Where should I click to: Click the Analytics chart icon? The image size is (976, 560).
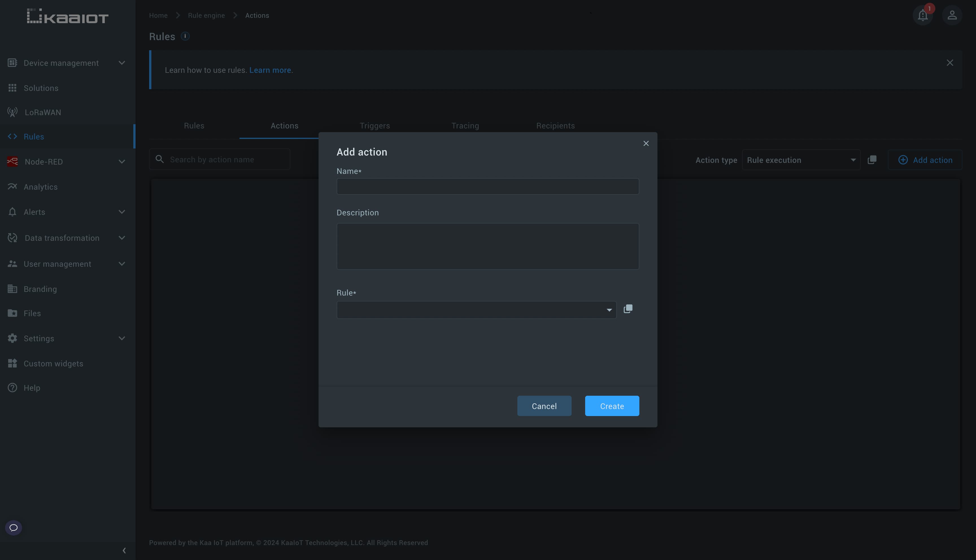(12, 187)
